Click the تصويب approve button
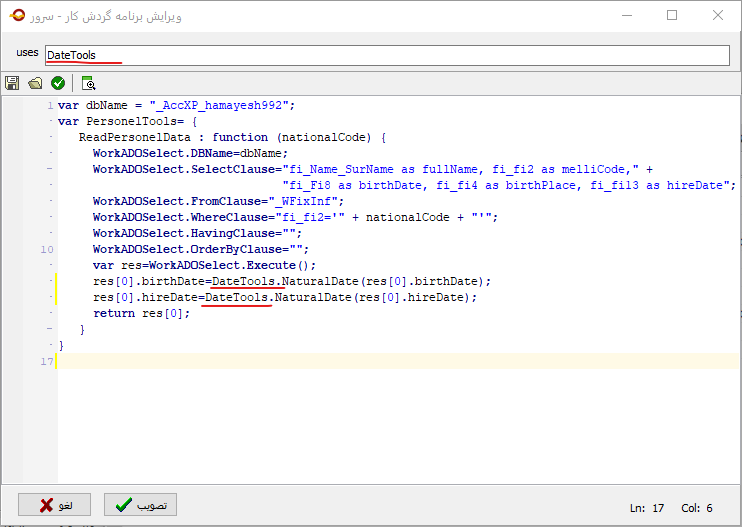Viewport: 742px width, 527px height. click(x=141, y=505)
